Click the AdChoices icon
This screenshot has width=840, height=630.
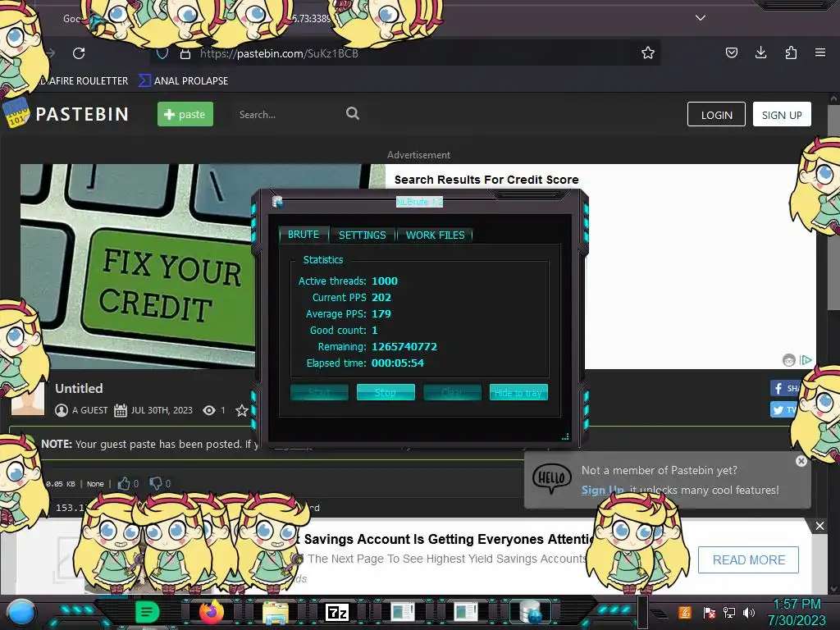[x=806, y=360]
